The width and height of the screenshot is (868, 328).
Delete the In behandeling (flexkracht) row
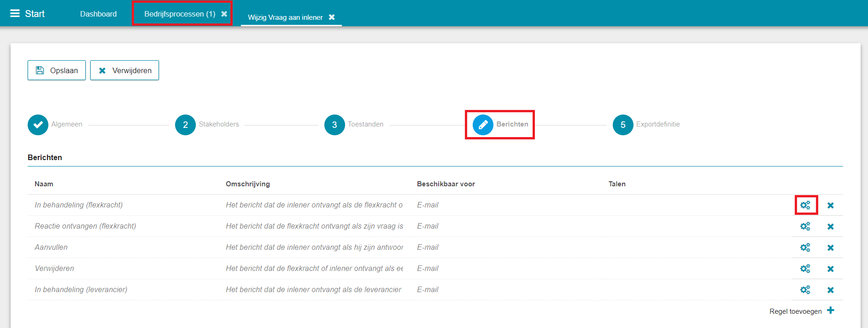tap(830, 205)
